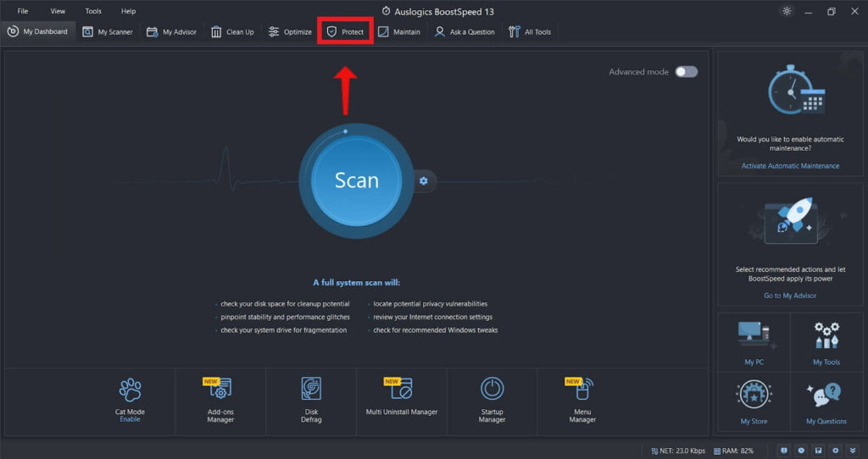
Task: Click 'locate potential privacy vulnerabilities' text
Action: click(430, 304)
